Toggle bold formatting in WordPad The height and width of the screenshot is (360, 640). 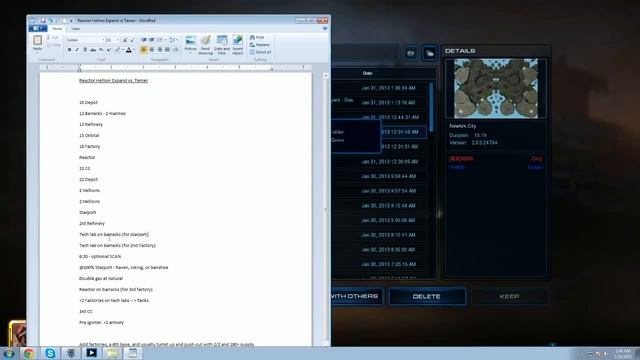point(69,50)
